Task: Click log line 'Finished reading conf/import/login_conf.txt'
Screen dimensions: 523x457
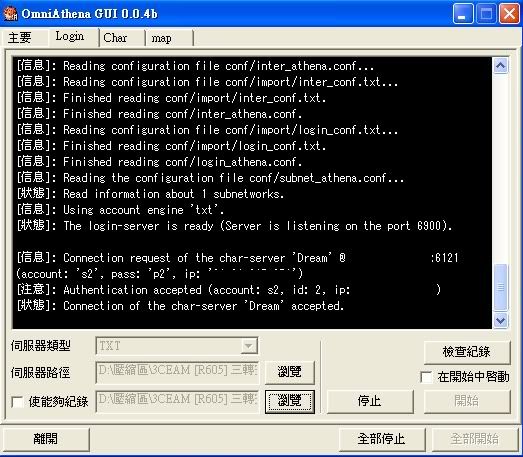Action: tap(171, 146)
